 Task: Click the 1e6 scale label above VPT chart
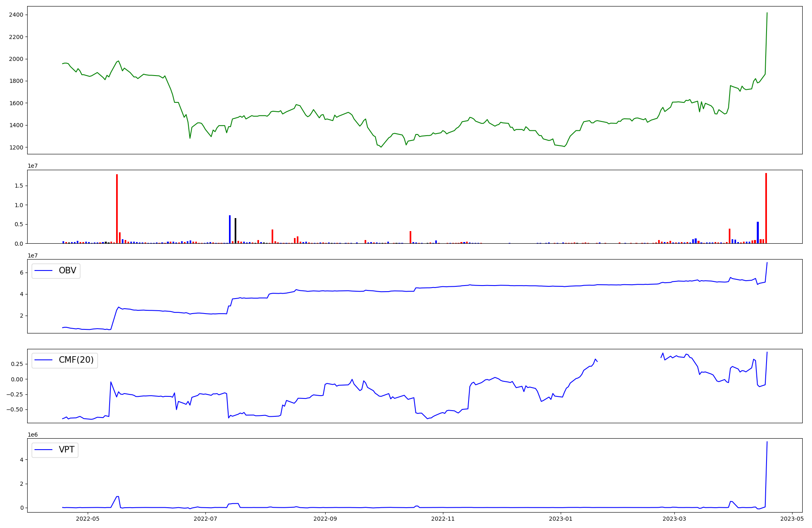pos(33,435)
